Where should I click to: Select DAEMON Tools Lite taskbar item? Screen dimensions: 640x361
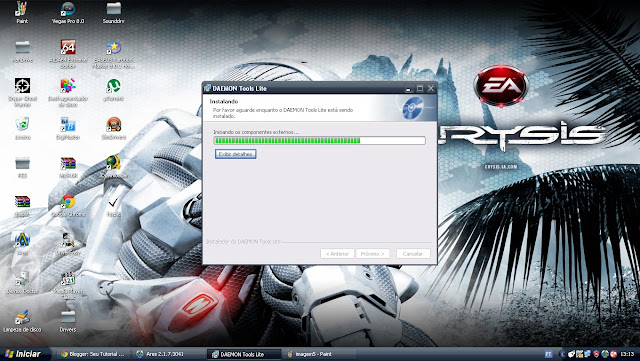244,354
